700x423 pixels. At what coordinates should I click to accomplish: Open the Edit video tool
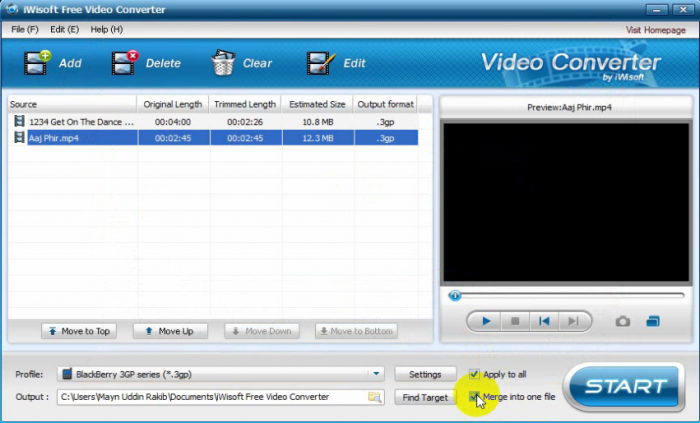(321, 62)
